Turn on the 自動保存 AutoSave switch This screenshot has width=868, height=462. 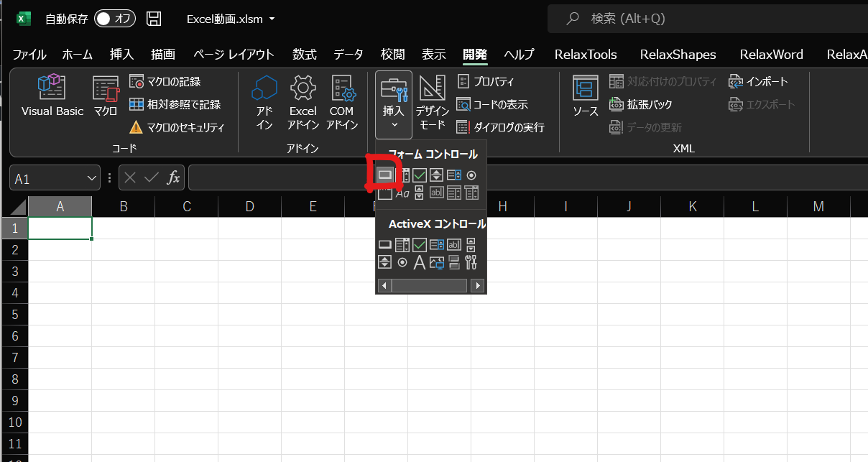(115, 19)
